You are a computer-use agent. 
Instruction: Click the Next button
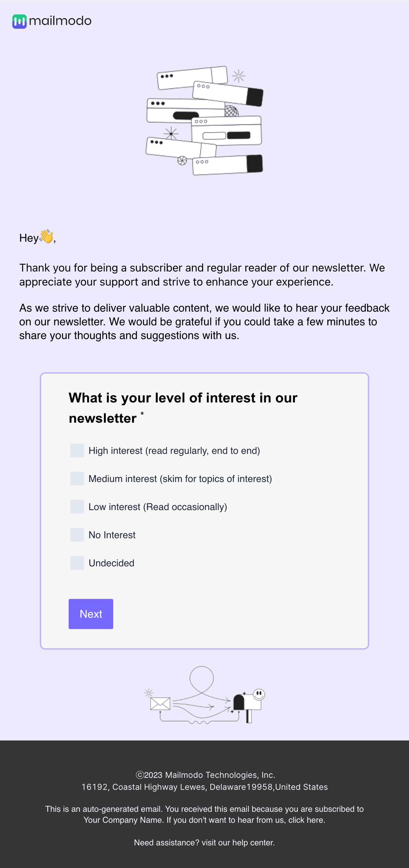(x=91, y=614)
